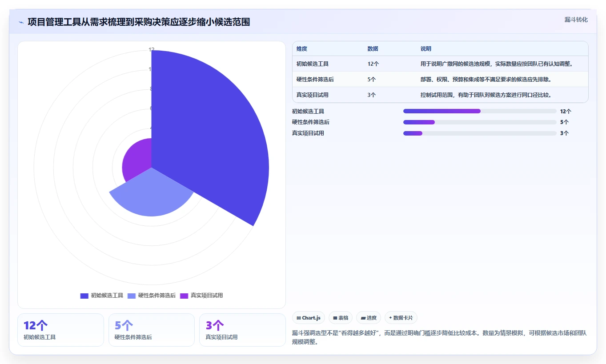This screenshot has width=606, height=364.
Task: Click the 5个 cell in the table
Action: point(372,80)
